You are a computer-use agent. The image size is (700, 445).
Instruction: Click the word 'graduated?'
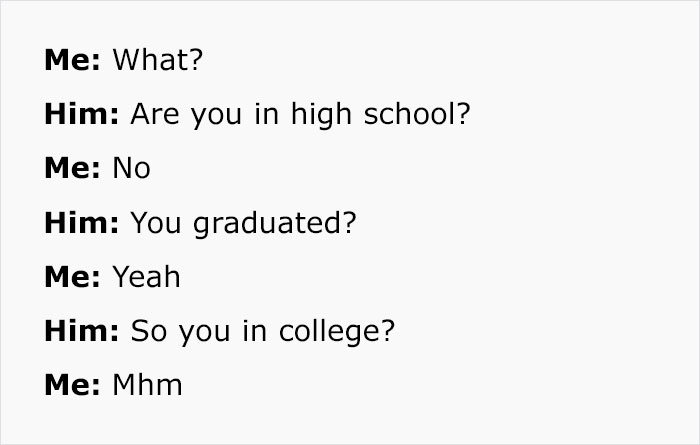(x=275, y=224)
